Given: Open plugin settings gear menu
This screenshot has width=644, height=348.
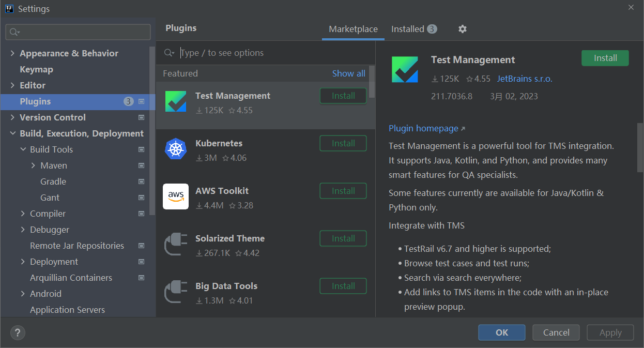Looking at the screenshot, I should pyautogui.click(x=463, y=29).
